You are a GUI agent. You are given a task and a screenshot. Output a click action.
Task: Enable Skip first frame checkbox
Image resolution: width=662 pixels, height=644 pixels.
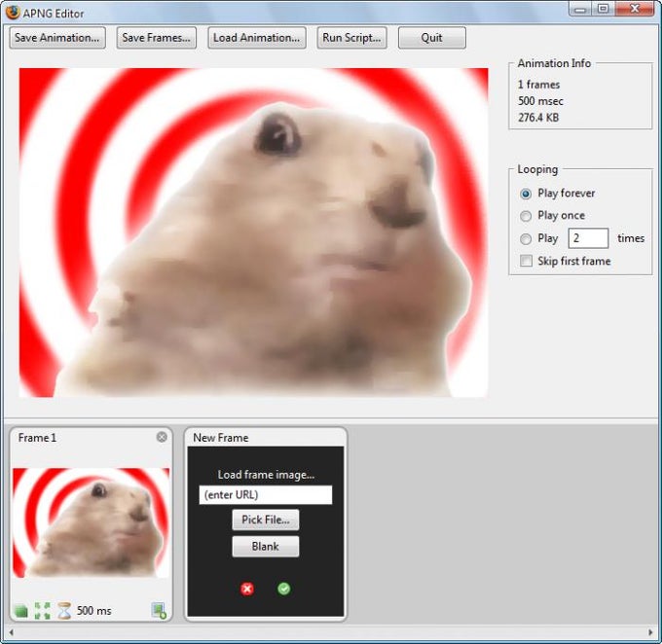526,261
